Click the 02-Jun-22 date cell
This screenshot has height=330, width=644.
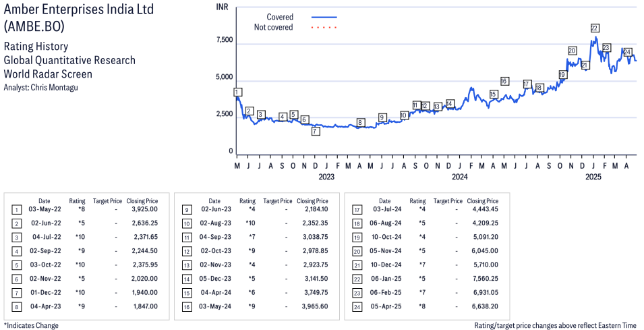[x=46, y=223]
